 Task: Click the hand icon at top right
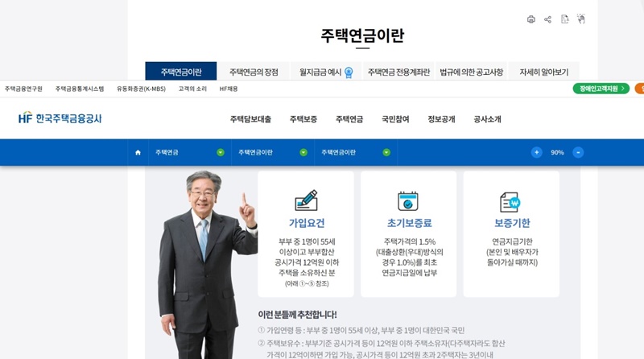[x=581, y=19]
